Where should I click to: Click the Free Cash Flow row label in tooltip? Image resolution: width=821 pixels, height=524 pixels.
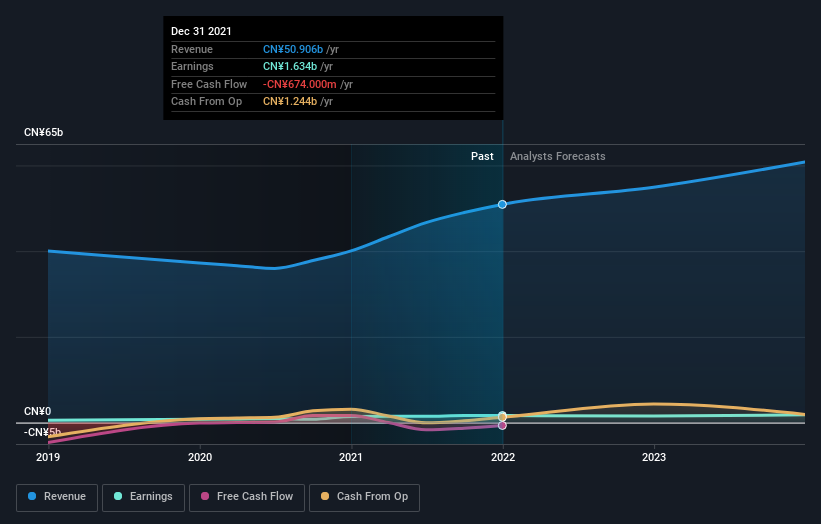tap(209, 84)
